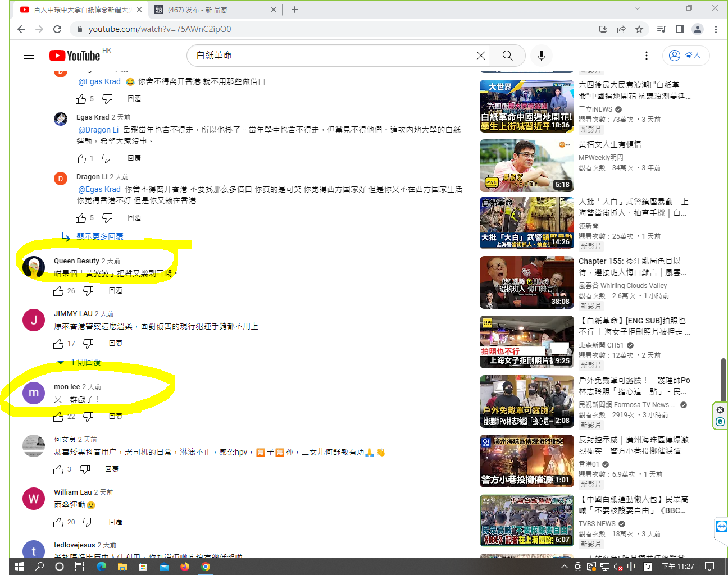This screenshot has width=728, height=575.
Task: Open a new browser tab
Action: [295, 10]
